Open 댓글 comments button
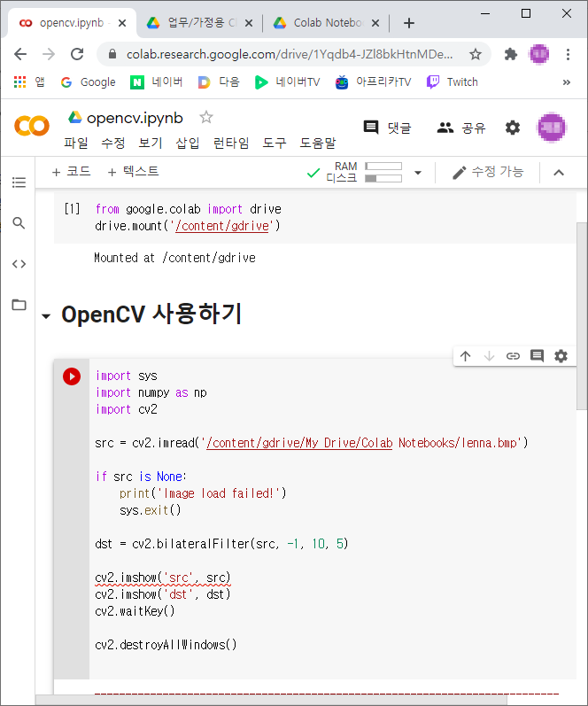The image size is (588, 706). point(388,128)
